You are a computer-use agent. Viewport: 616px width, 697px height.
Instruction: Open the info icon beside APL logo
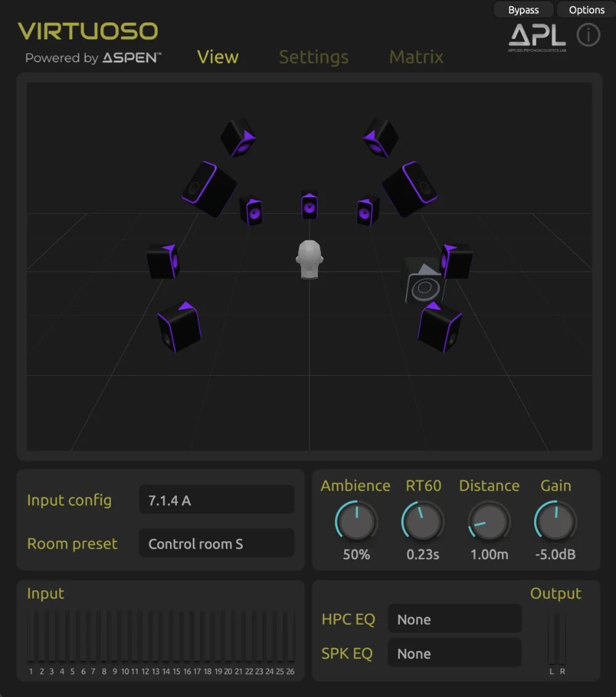pyautogui.click(x=588, y=34)
